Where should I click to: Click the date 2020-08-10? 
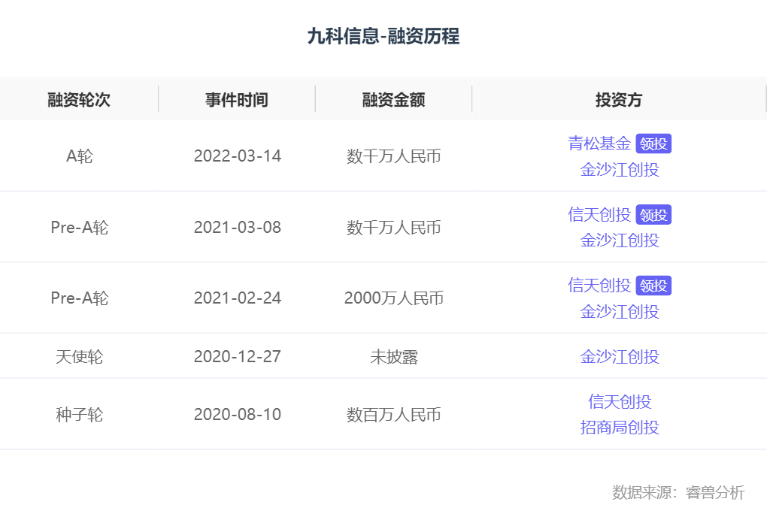click(x=237, y=415)
